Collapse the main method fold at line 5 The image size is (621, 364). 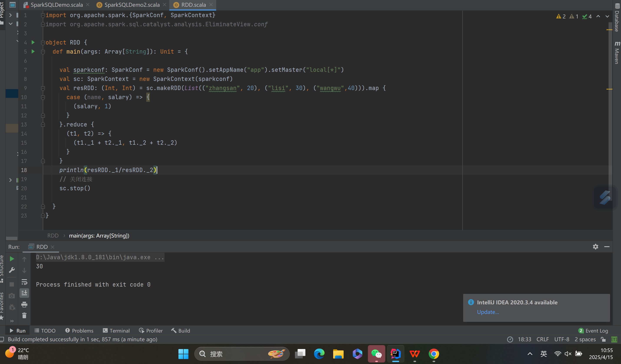pyautogui.click(x=43, y=52)
